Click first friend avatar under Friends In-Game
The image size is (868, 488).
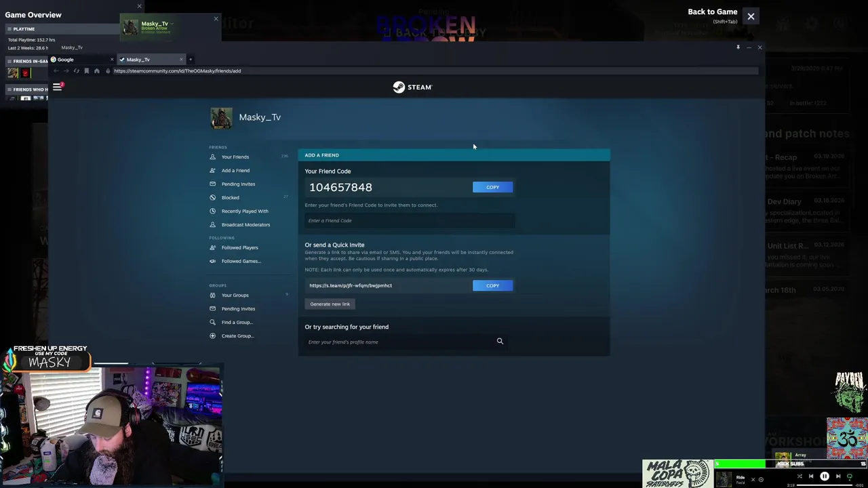click(13, 73)
